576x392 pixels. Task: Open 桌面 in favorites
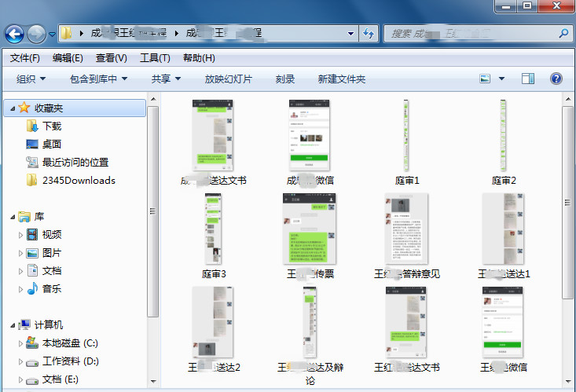point(52,144)
